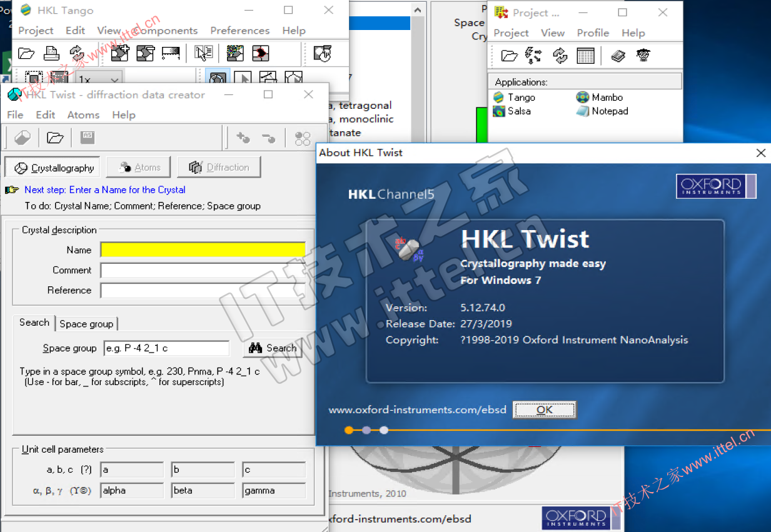Open Profile menu in Project Manager window
771x532 pixels.
coord(593,33)
